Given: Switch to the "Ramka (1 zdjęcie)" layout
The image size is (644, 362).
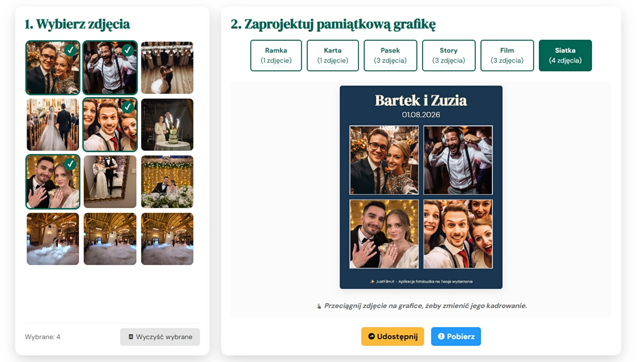Looking at the screenshot, I should pos(276,55).
